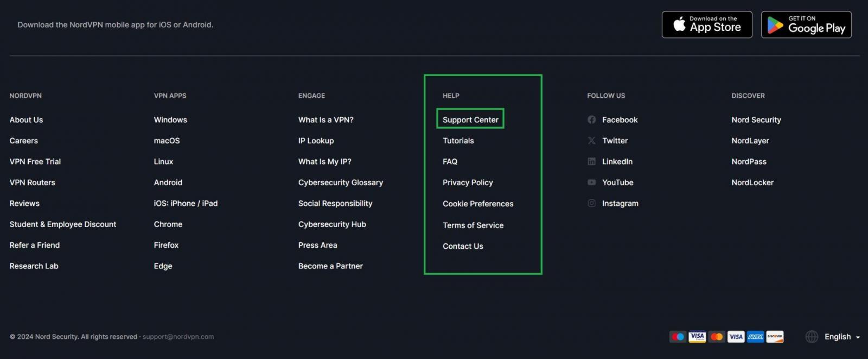Image resolution: width=868 pixels, height=359 pixels.
Task: Click the support@nordvpn.com email link
Action: tap(178, 337)
